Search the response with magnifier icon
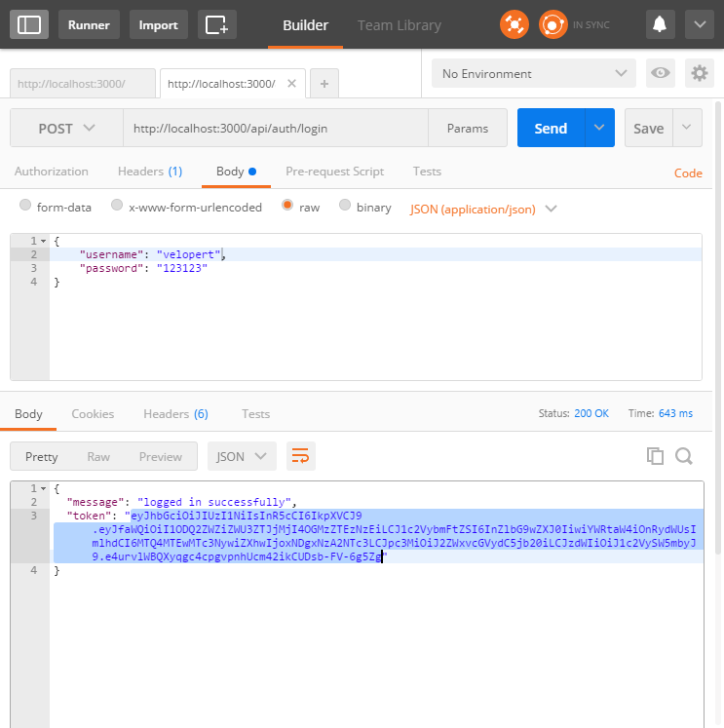 683,456
